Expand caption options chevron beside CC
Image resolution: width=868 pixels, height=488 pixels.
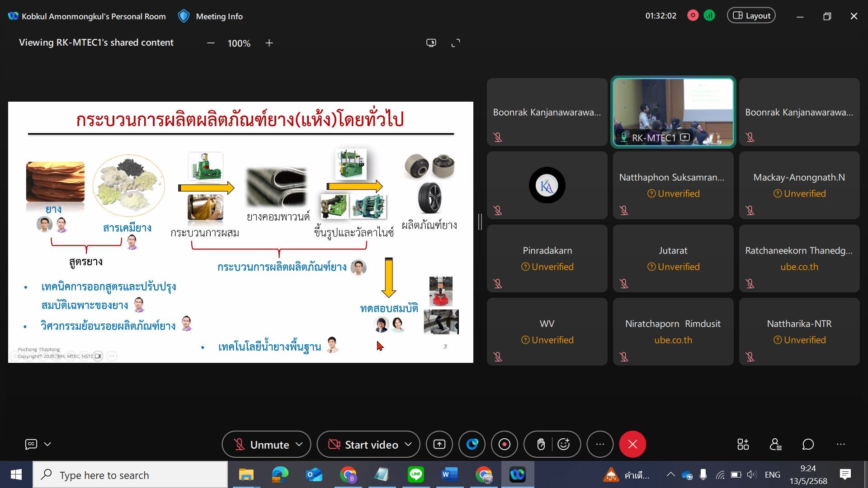pos(47,444)
